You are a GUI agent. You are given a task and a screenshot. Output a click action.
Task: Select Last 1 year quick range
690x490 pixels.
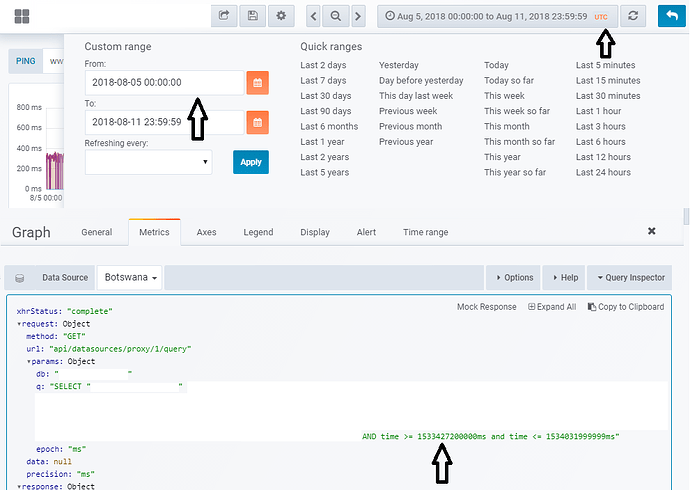pos(322,142)
